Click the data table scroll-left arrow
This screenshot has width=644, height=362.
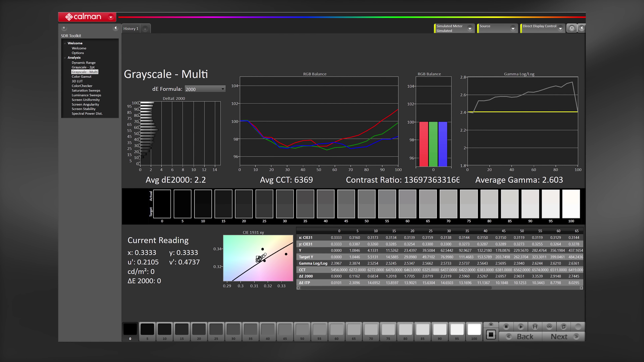tap(298, 288)
